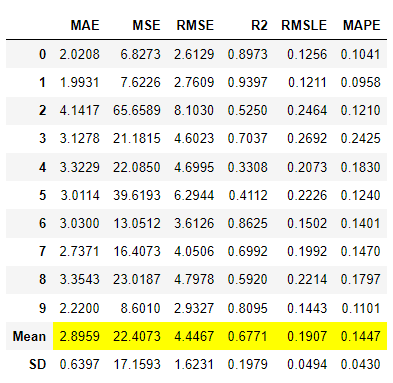
Task: Click the mean R2 value 0.6771
Action: pyautogui.click(x=247, y=336)
